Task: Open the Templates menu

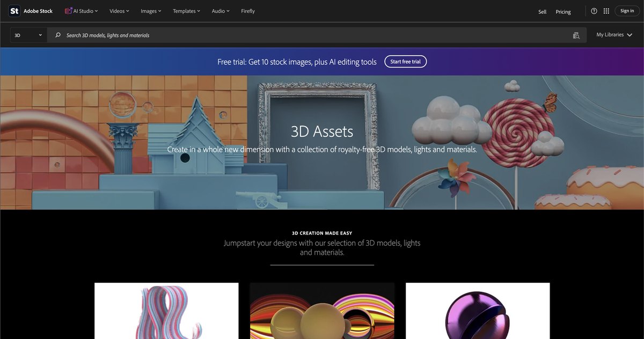Action: (186, 11)
